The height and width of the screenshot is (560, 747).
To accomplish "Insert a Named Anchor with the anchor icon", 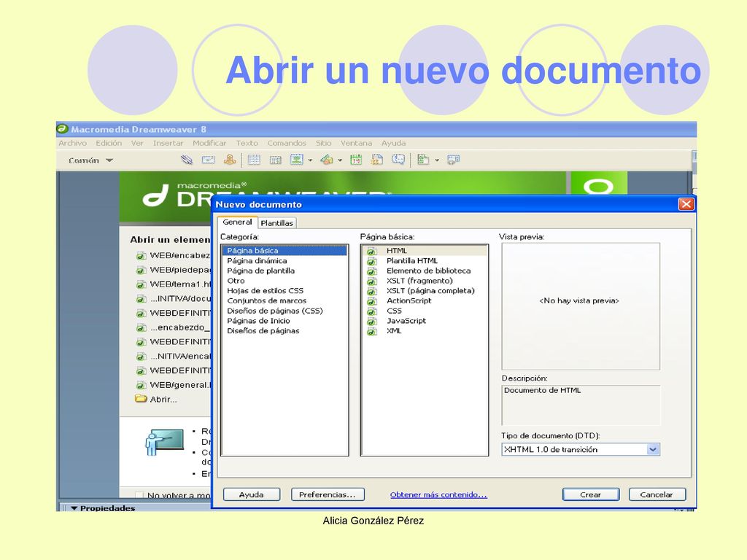I will [230, 160].
